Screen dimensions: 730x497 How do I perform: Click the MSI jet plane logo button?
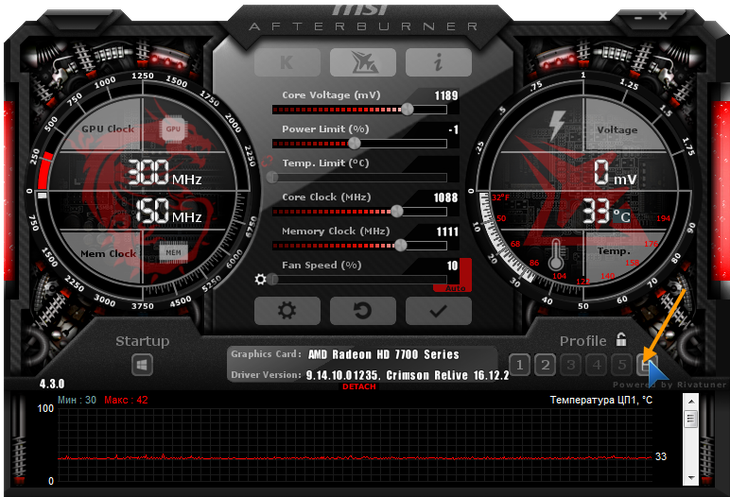(363, 62)
